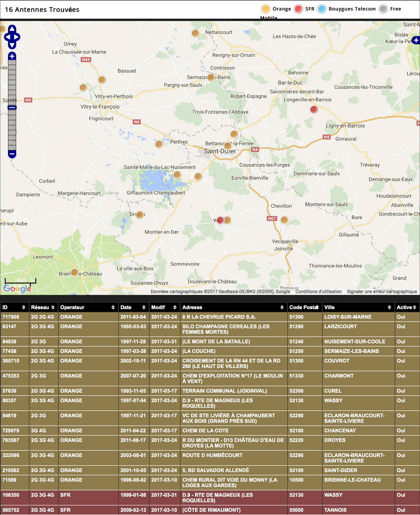Select the marker north of Bettancourt-la-Ferrée
This screenshot has width=420, height=515.
tap(234, 134)
